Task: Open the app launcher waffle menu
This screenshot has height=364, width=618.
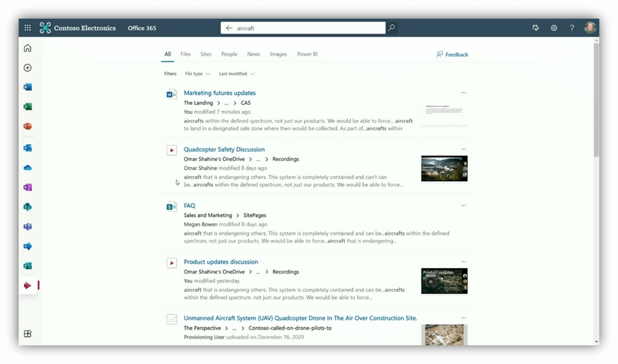Action: [x=28, y=28]
